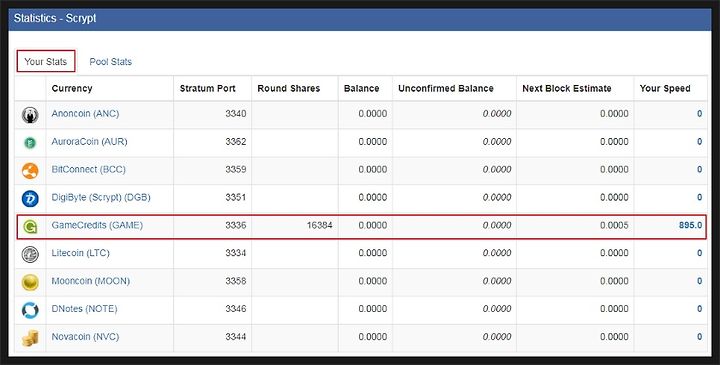This screenshot has width=720, height=365.
Task: Click the Balance column header
Action: [361, 88]
